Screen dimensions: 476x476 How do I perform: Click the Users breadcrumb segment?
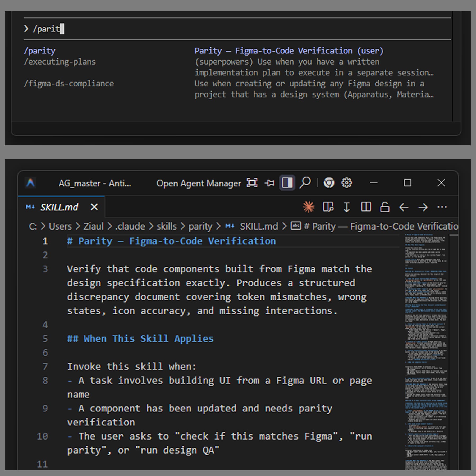tap(60, 226)
